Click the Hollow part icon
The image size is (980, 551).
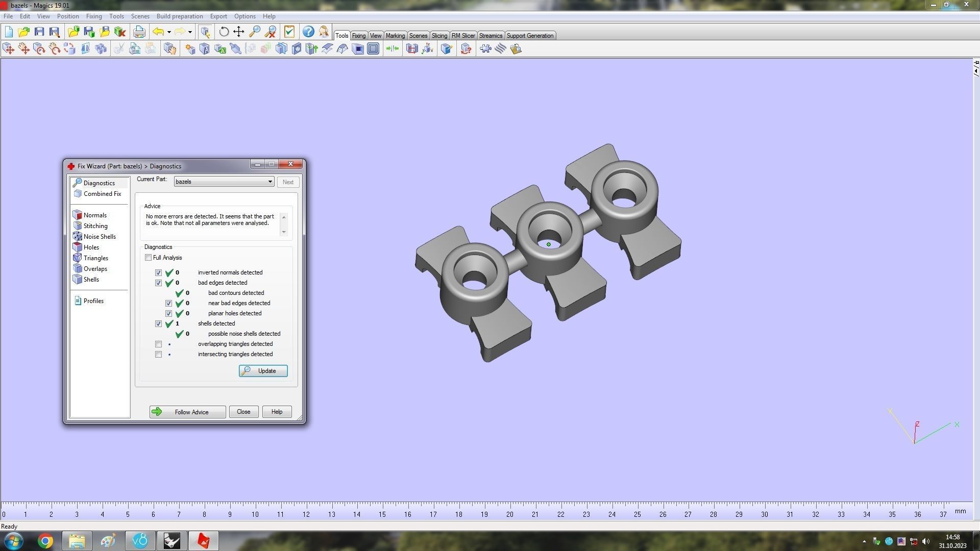(358, 48)
